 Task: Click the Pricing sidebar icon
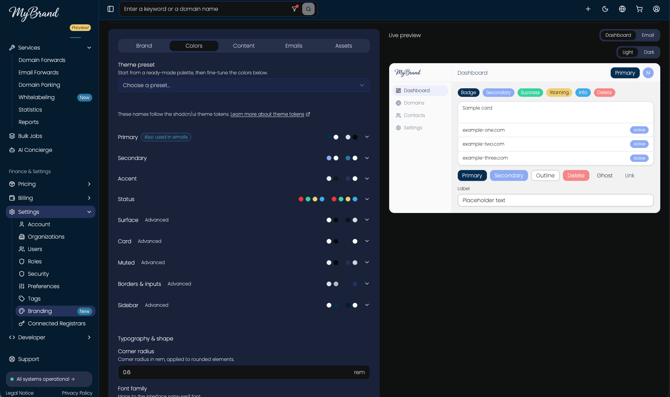coord(12,184)
